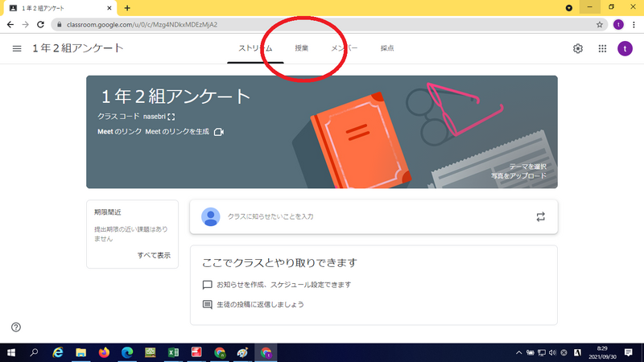Image resolution: width=644 pixels, height=362 pixels.
Task: Open Excel from the Windows taskbar
Action: pyautogui.click(x=172, y=352)
